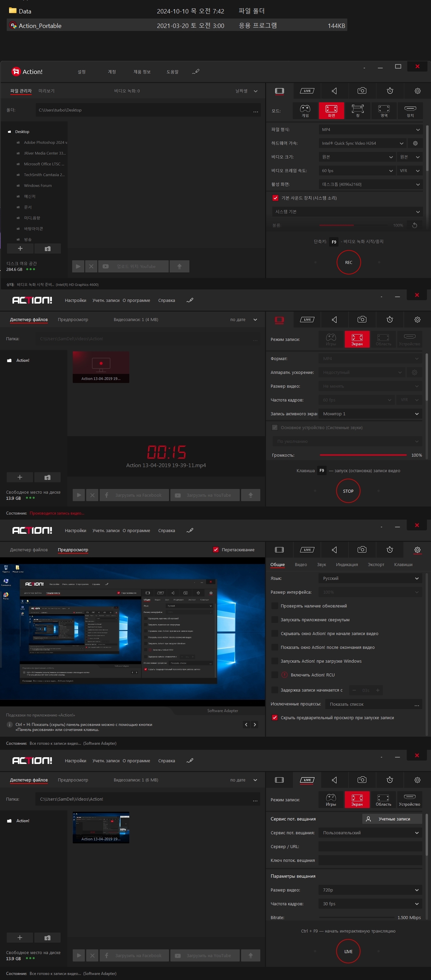Image resolution: width=431 pixels, height=980 pixels.
Task: Enable Запускать Action! при загрузке Windows
Action: tap(274, 661)
